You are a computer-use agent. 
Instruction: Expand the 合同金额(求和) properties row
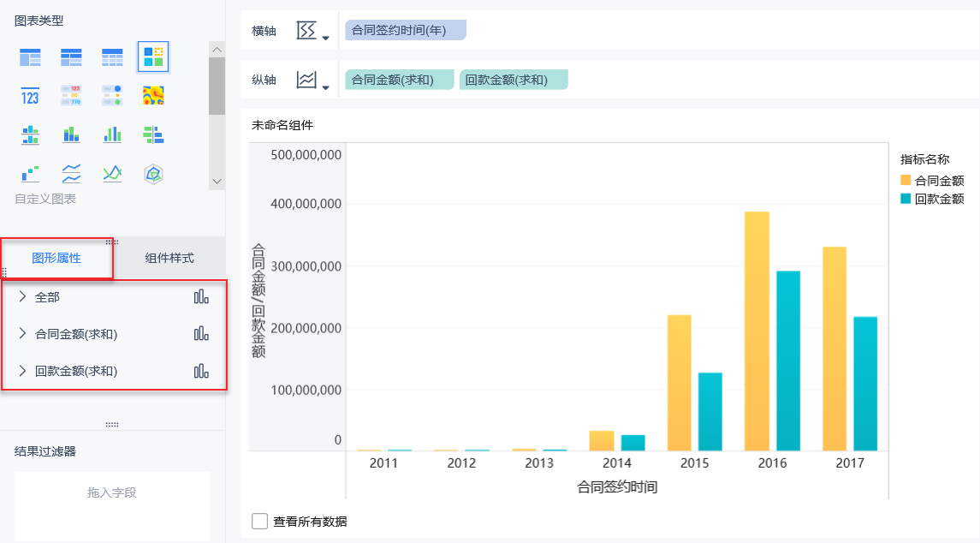[x=23, y=334]
